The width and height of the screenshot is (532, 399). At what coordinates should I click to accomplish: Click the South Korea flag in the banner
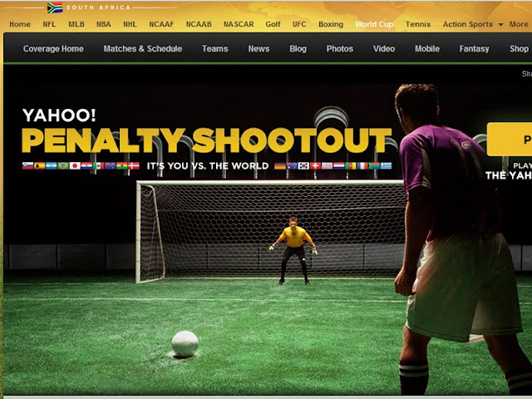tap(303, 165)
